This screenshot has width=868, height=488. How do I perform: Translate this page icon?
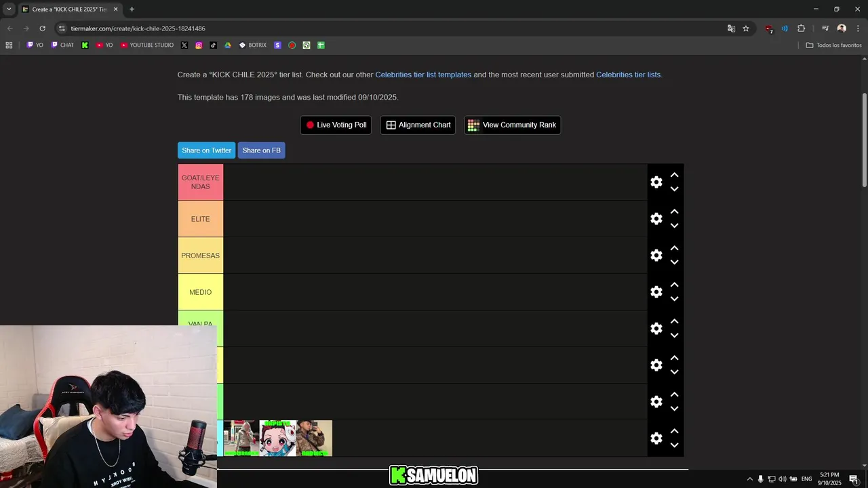click(x=731, y=28)
